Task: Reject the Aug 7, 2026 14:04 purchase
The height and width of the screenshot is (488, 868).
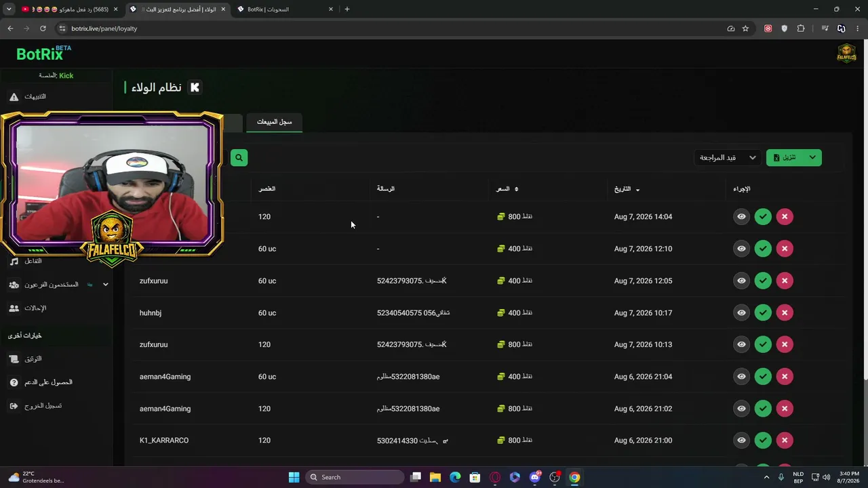Action: point(785,217)
